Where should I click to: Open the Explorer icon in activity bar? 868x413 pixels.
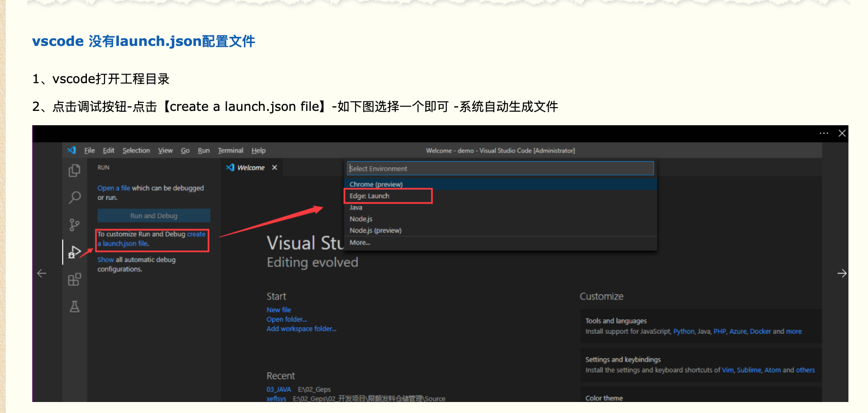coord(74,170)
